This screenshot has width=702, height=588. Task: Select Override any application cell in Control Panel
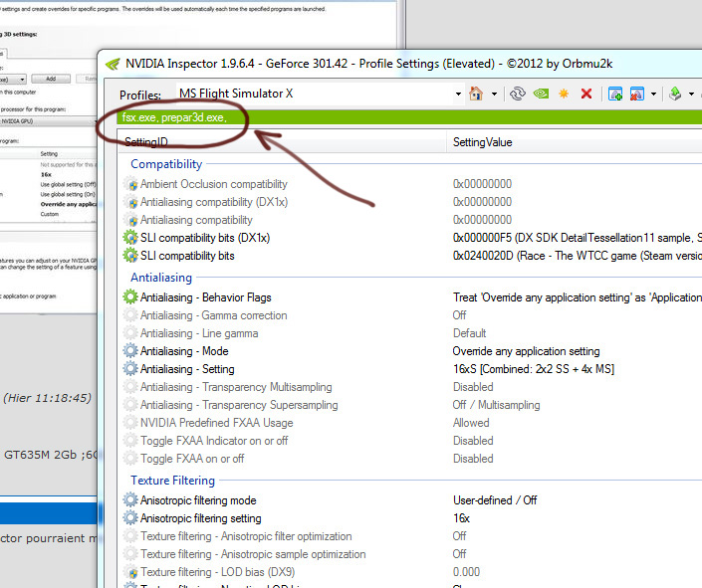point(68,204)
